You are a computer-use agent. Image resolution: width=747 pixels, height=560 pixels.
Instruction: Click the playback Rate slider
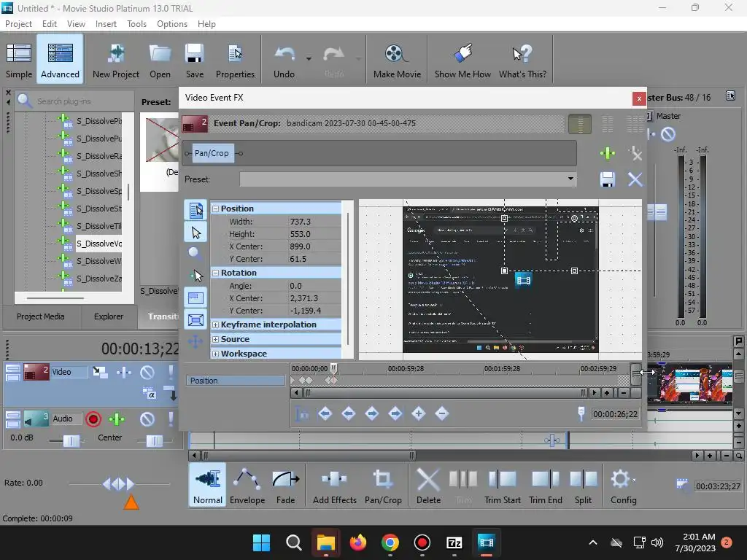pyautogui.click(x=119, y=484)
